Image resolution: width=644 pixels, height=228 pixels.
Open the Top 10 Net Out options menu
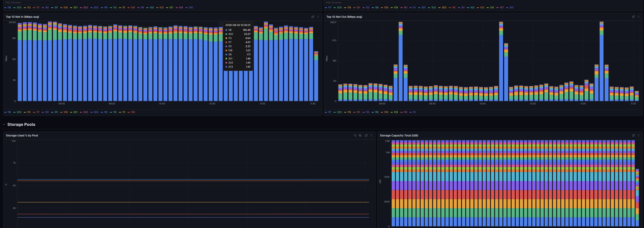pos(638,17)
